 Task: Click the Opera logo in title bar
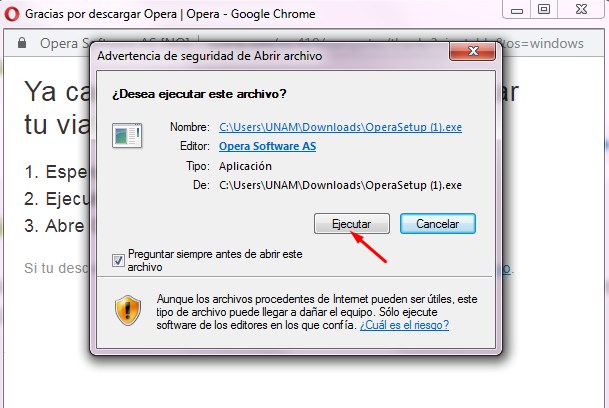[12, 14]
